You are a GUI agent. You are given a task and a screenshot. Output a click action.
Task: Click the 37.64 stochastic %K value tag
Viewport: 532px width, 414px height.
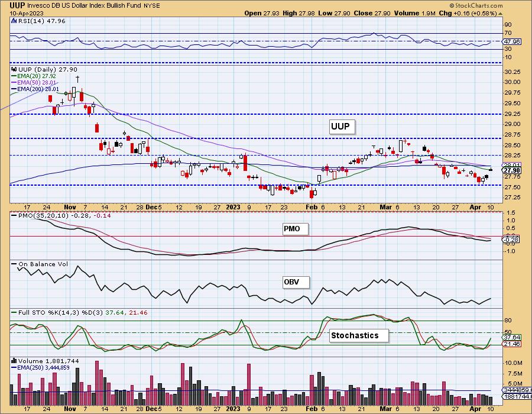[x=512, y=338]
